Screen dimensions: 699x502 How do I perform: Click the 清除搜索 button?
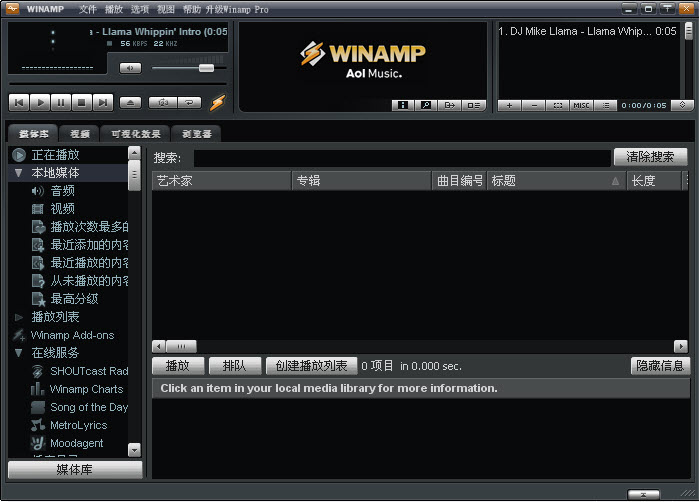(x=650, y=157)
